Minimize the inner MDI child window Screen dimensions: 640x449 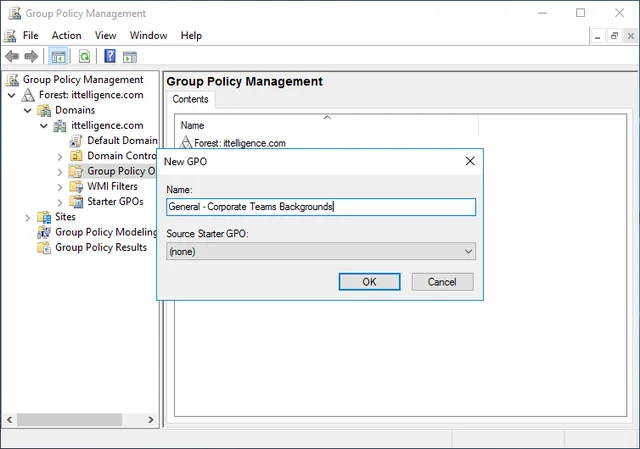598,36
